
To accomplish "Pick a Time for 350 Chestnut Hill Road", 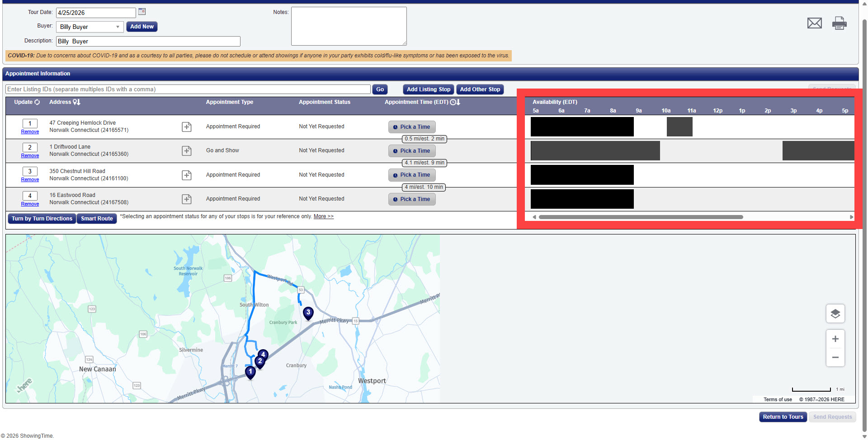I will tap(412, 175).
